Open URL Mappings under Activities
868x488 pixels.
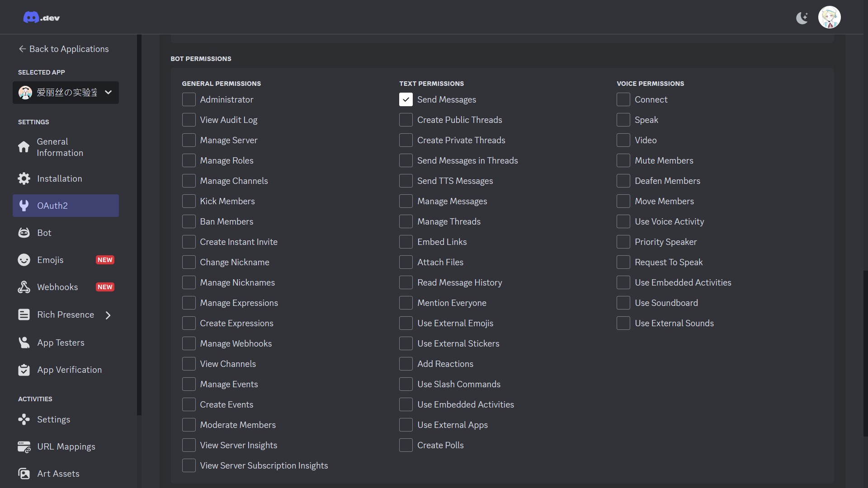[x=66, y=446]
